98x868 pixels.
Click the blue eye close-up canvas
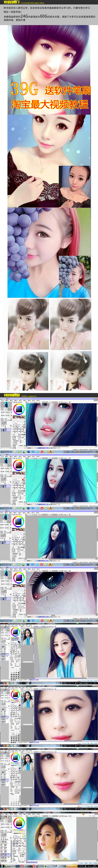61,594
